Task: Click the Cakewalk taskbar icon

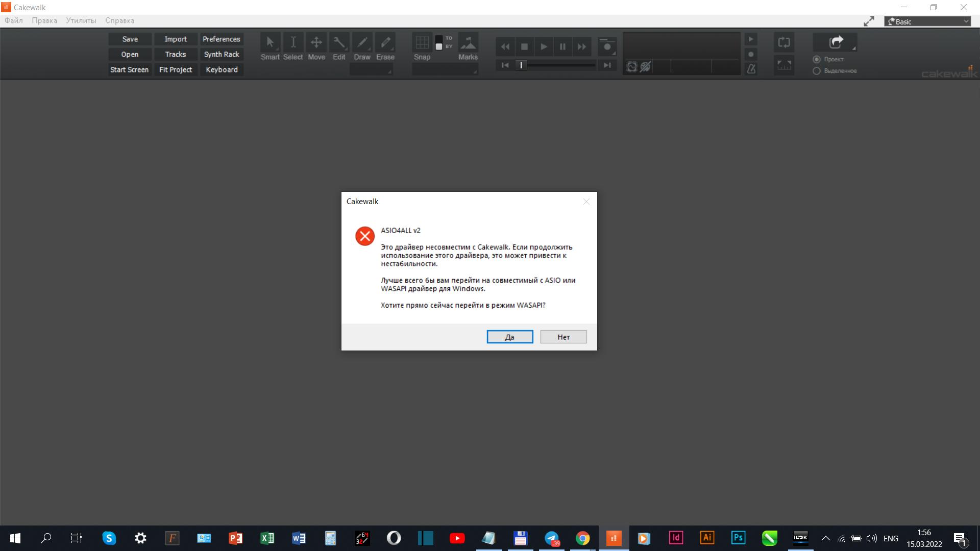Action: (x=614, y=538)
